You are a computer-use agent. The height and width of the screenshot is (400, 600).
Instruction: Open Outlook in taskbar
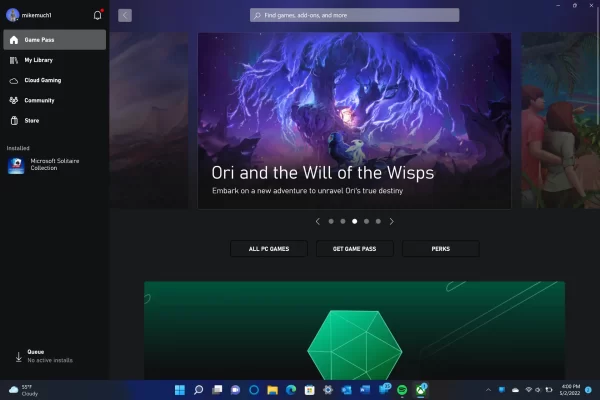[347, 390]
